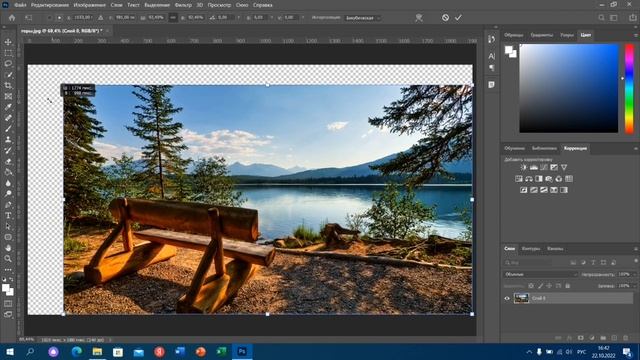Click the РУС language indicator
This screenshot has height=360, width=640.
(582, 352)
